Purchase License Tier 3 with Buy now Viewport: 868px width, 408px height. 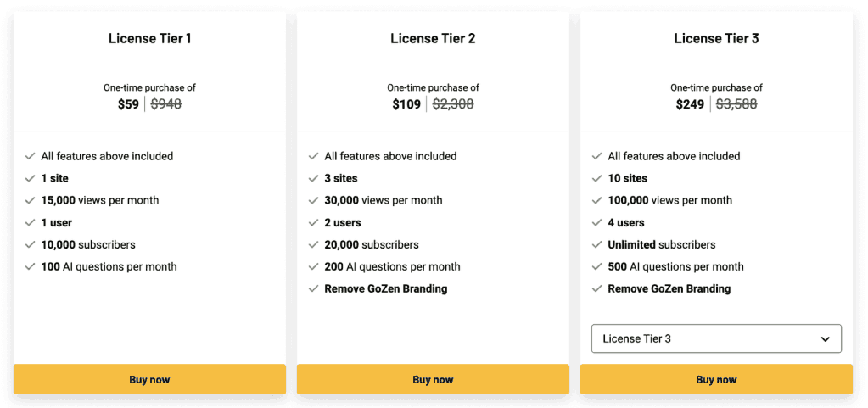716,380
